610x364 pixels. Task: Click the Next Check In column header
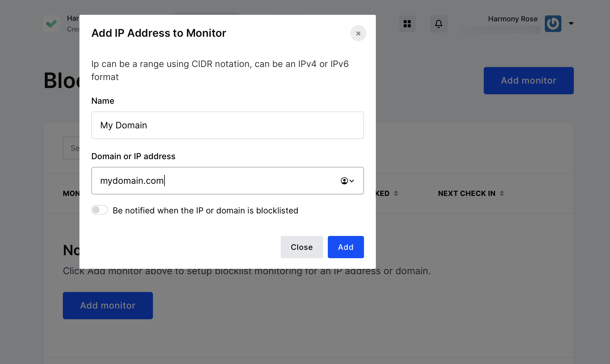coord(466,193)
